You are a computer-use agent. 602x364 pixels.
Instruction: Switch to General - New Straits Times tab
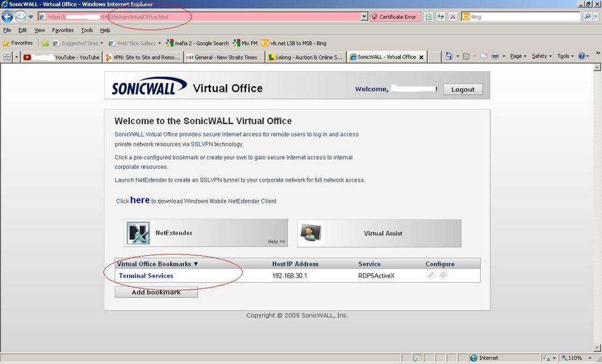click(x=224, y=57)
